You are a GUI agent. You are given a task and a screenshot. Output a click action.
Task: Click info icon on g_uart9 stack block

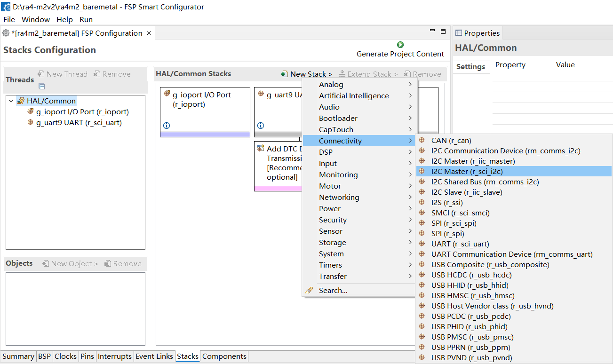pyautogui.click(x=261, y=126)
